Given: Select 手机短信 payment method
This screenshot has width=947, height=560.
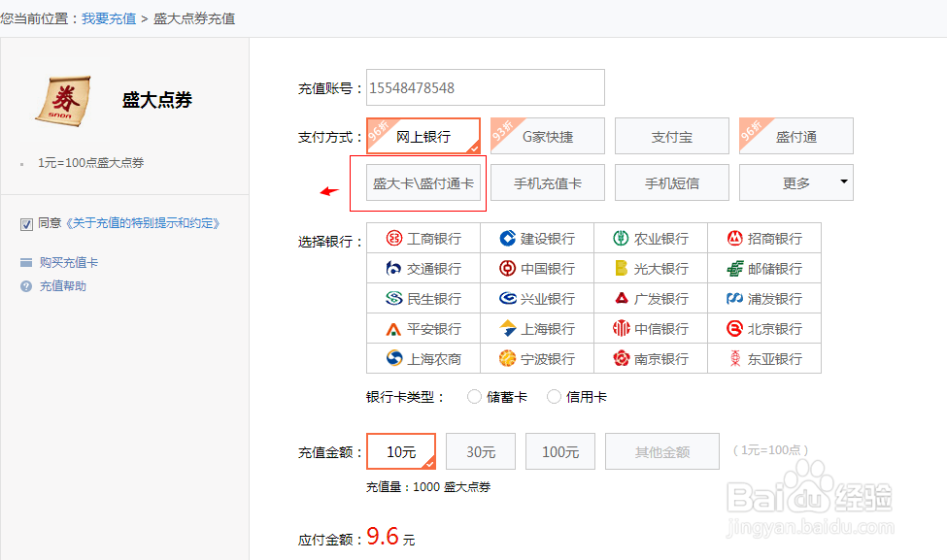Looking at the screenshot, I should [671, 182].
